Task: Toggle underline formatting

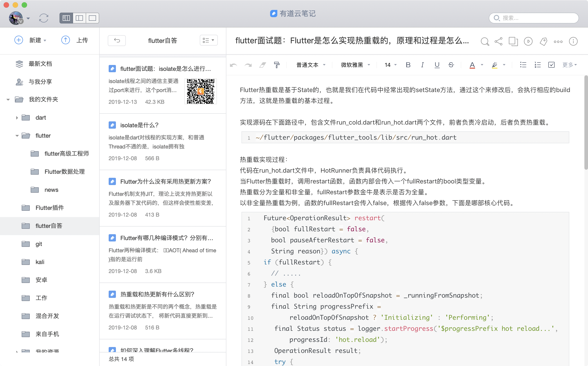Action: coord(437,65)
